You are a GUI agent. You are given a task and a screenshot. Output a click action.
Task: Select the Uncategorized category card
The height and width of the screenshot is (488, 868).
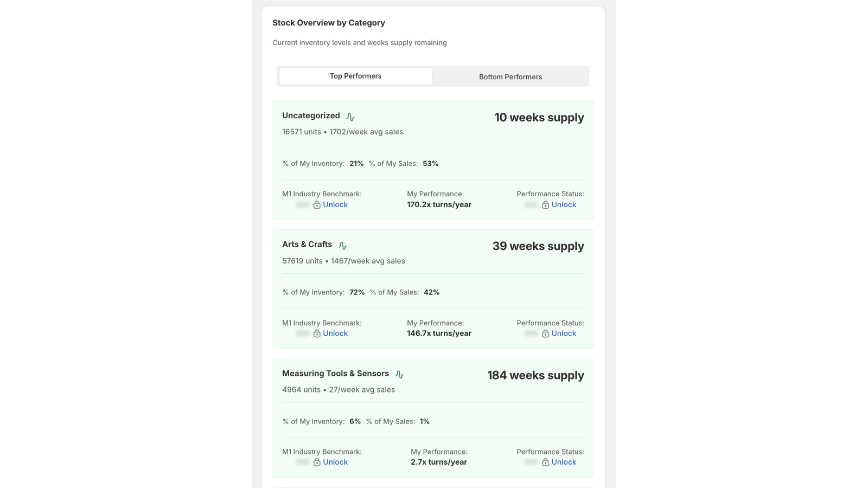point(432,159)
